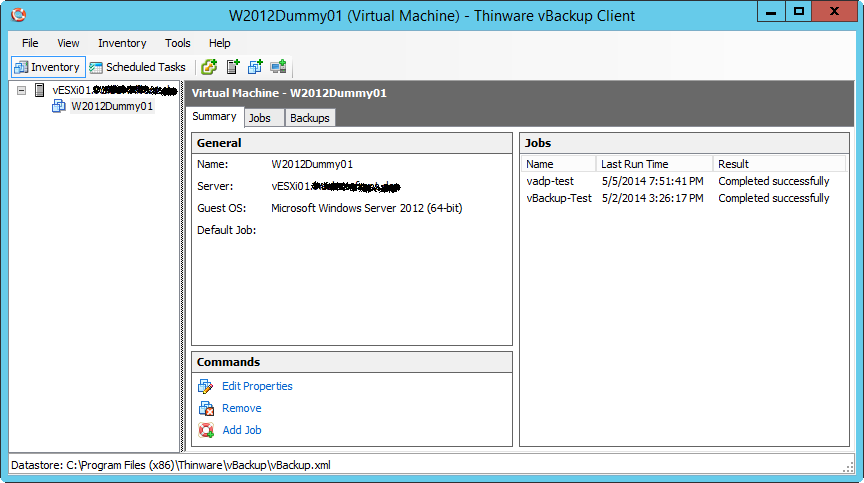
Task: Click the Add Job lifebuoy icon
Action: point(206,430)
